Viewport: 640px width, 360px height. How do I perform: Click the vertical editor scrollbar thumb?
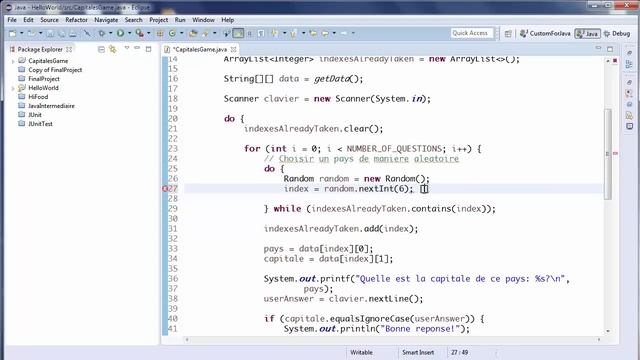tap(608, 154)
